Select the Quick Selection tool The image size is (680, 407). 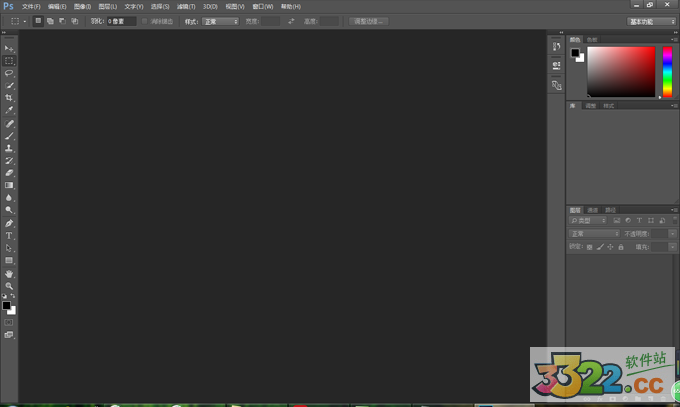(9, 85)
